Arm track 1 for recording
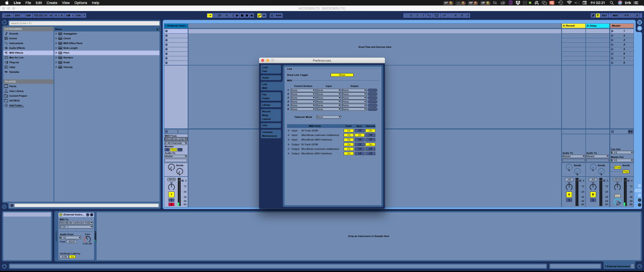This screenshot has width=644, height=272. coord(171,204)
